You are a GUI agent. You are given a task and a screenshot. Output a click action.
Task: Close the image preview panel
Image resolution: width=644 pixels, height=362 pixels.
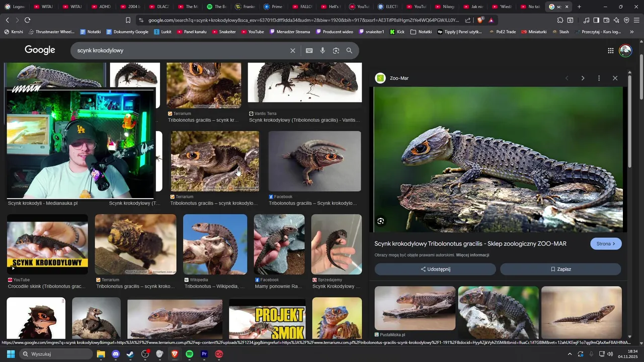tap(615, 78)
